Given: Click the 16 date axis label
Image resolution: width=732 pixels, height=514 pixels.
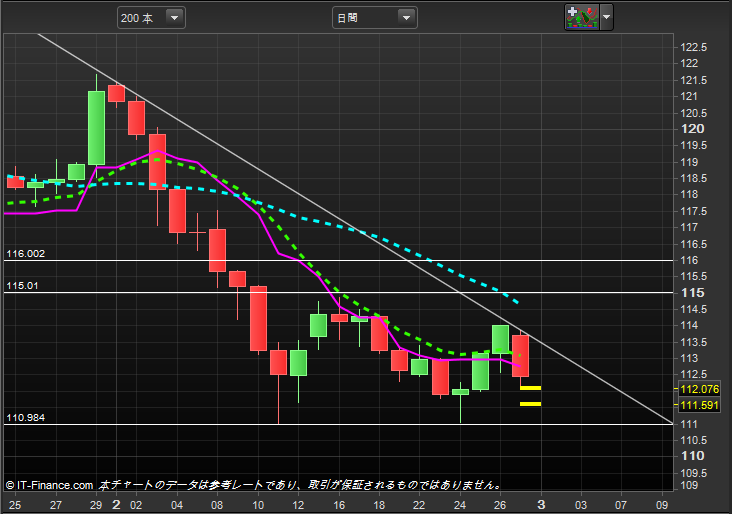Looking at the screenshot, I should [x=339, y=505].
